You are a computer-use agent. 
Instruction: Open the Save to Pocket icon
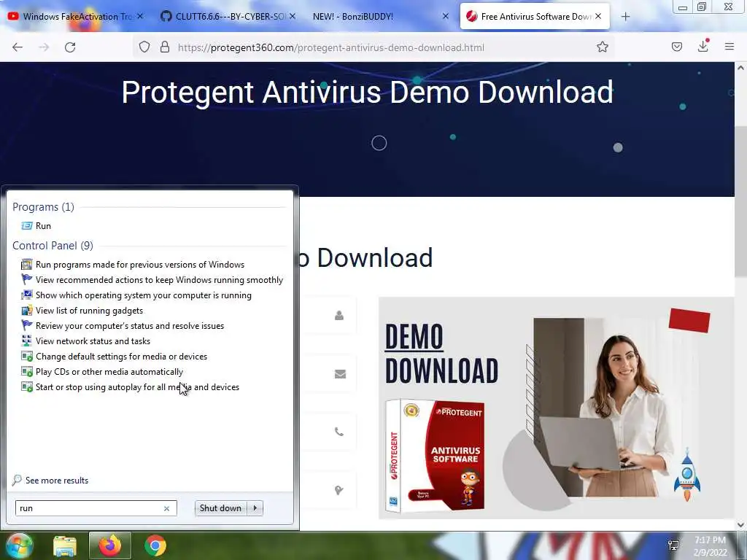point(676,47)
